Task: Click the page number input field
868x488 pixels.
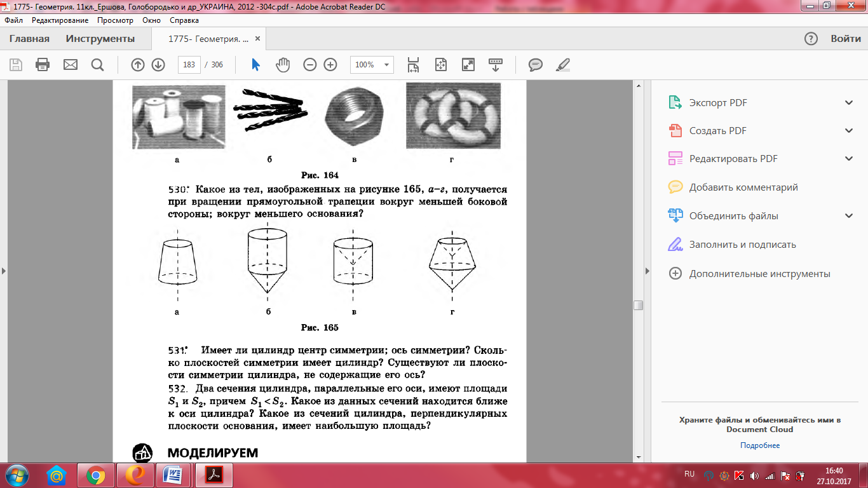Action: coord(189,65)
